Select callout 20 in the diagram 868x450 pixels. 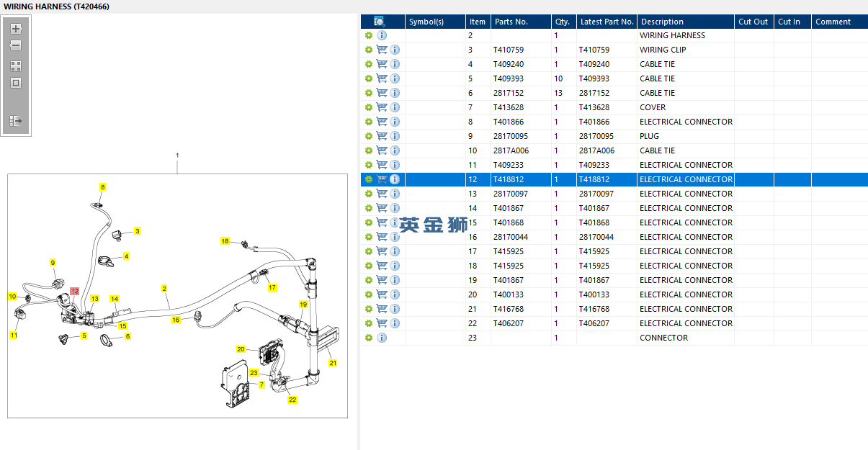click(241, 349)
